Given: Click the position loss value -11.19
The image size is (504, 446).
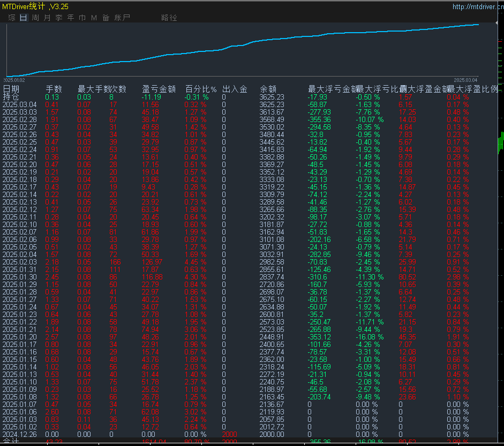Looking at the screenshot, I should click(x=151, y=97).
